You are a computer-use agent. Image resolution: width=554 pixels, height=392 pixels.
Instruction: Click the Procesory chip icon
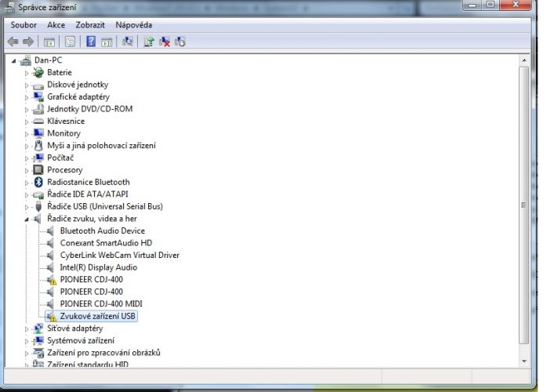(38, 170)
